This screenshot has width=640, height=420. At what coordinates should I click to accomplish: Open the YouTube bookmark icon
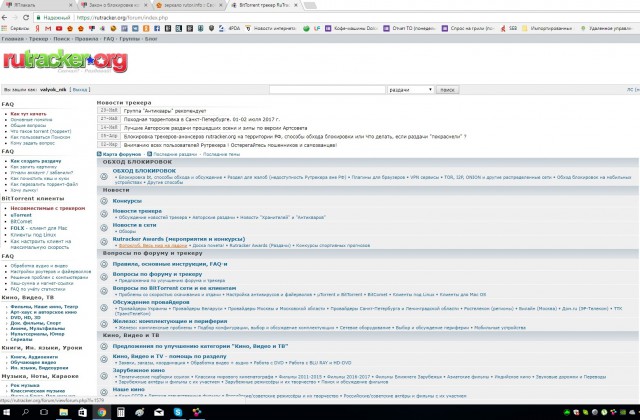59,28
